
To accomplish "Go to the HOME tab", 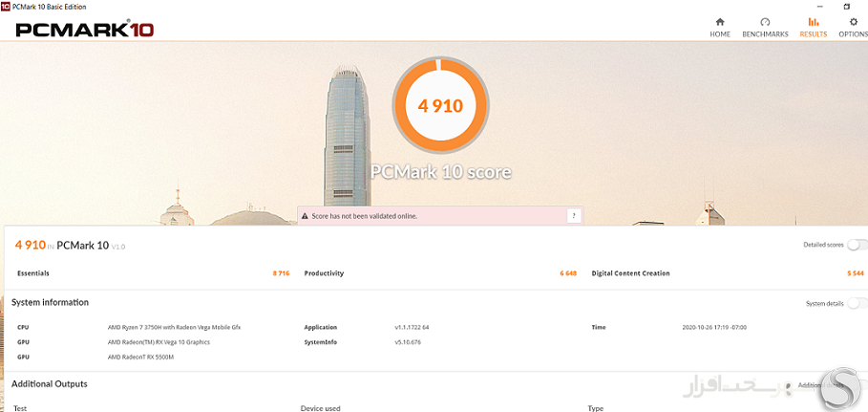I will pyautogui.click(x=720, y=27).
